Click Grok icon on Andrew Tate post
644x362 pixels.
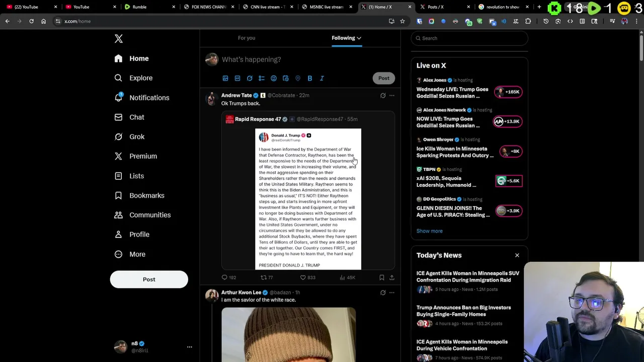coord(383,96)
